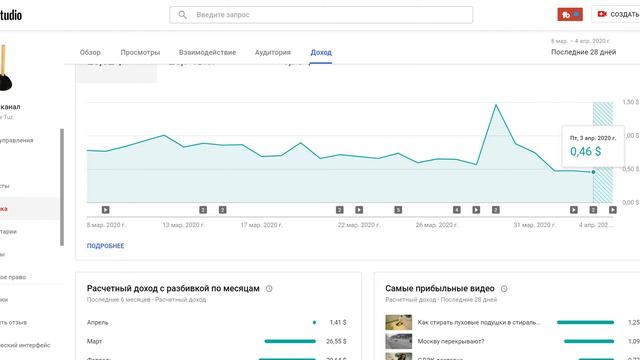Click the '2' marker above 22 мар. 2020 label
The width and height of the screenshot is (640, 360).
point(340,210)
